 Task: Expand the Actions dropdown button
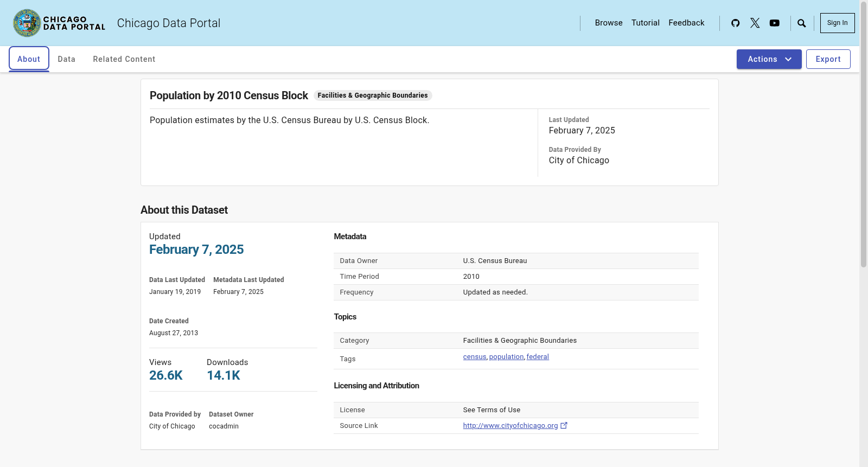[769, 59]
